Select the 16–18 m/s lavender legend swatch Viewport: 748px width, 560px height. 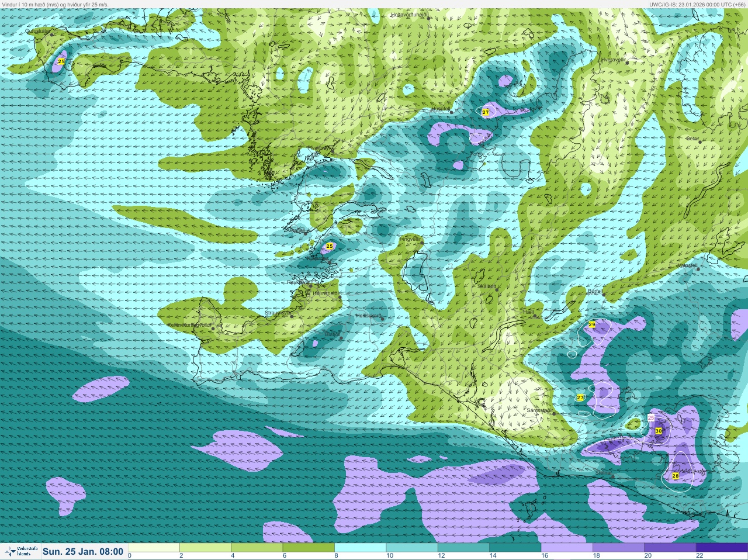coord(566,548)
